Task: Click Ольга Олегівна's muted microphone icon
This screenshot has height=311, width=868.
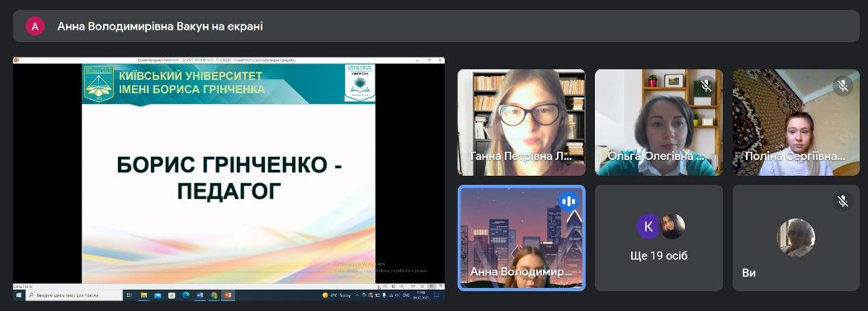Action: pyautogui.click(x=705, y=85)
